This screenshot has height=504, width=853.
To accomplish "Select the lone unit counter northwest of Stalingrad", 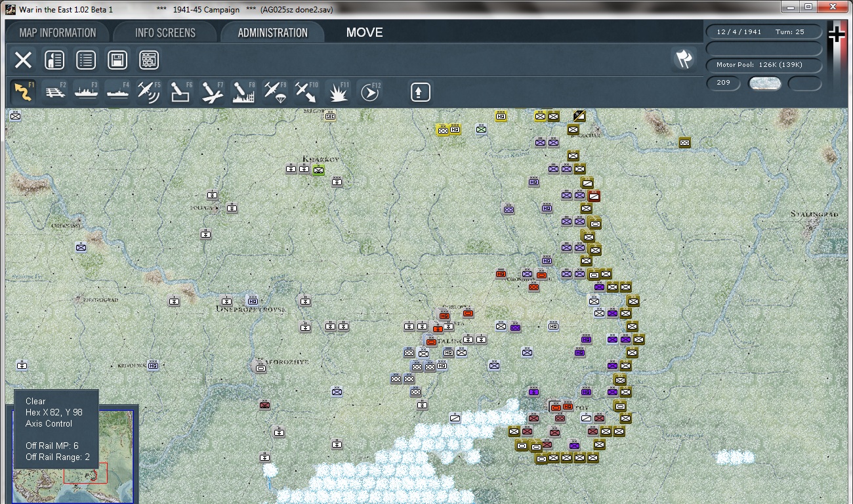I will [x=684, y=142].
